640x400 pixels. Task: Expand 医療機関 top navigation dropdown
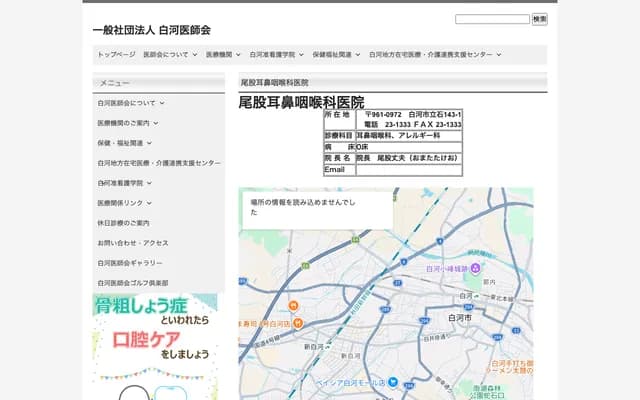[224, 55]
